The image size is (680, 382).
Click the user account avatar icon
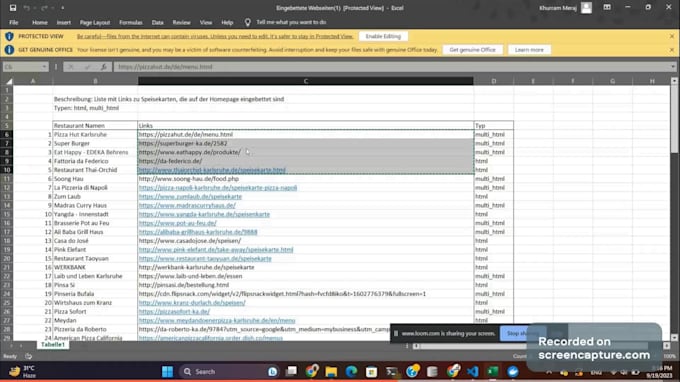(x=586, y=8)
